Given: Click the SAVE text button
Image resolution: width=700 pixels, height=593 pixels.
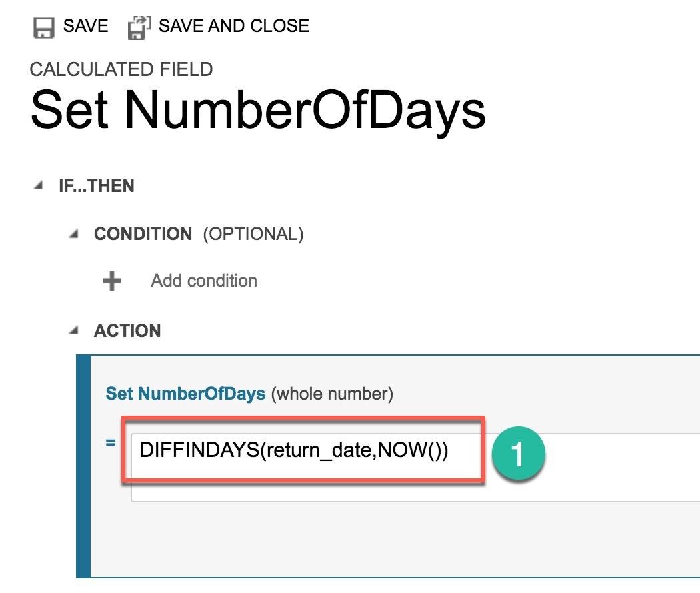Looking at the screenshot, I should point(86,26).
